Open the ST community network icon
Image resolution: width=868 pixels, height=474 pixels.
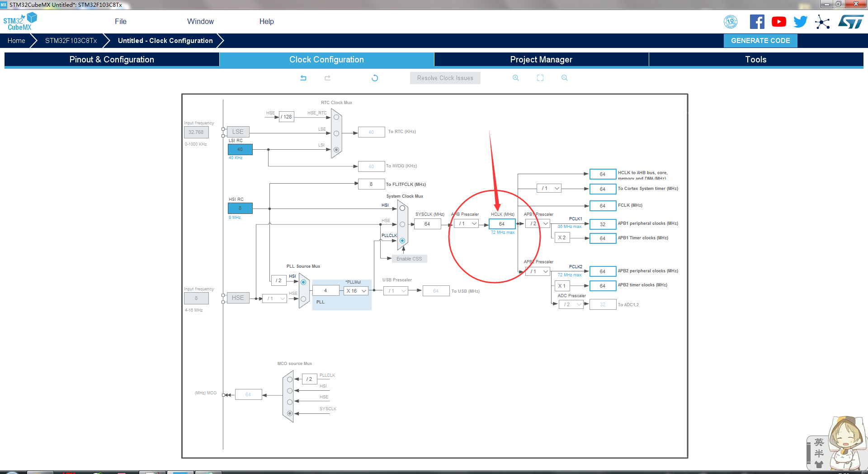pyautogui.click(x=822, y=22)
